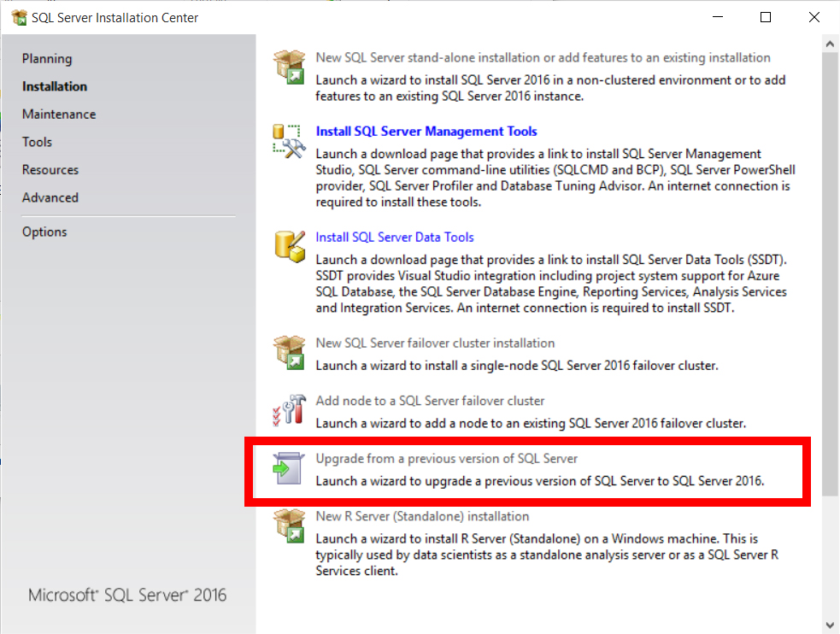Click the SQL Server Installation Center title icon

pos(18,17)
